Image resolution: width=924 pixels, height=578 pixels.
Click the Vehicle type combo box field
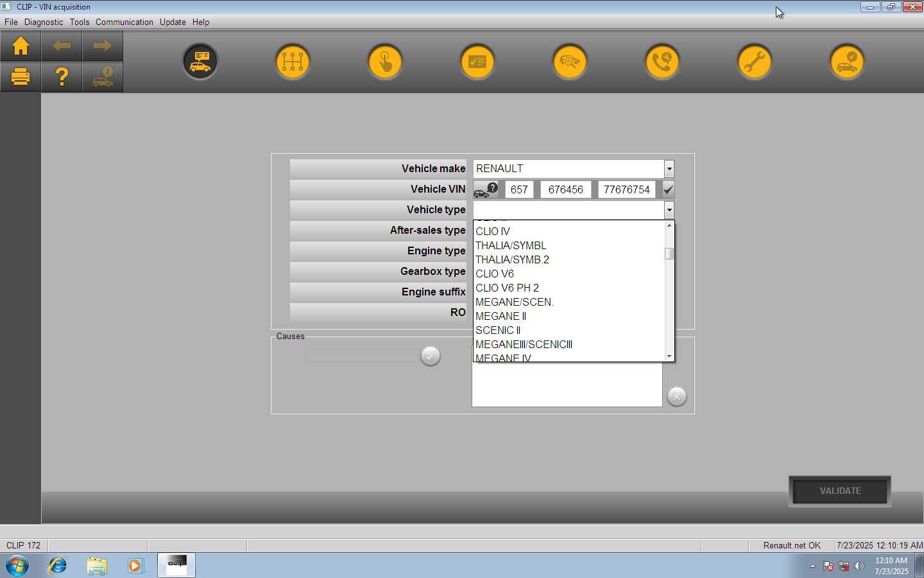point(569,210)
